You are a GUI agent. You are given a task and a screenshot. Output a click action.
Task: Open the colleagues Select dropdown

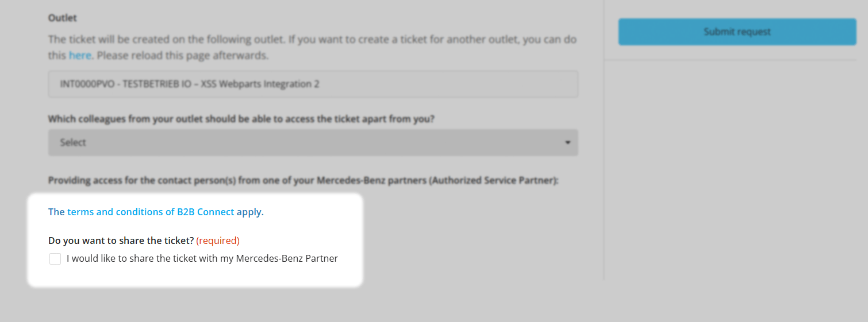(313, 142)
